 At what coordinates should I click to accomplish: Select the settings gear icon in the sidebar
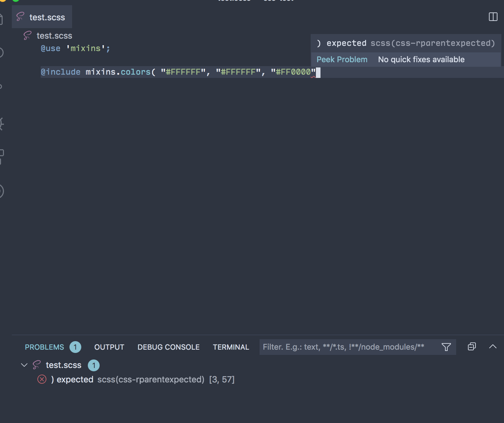(1, 124)
